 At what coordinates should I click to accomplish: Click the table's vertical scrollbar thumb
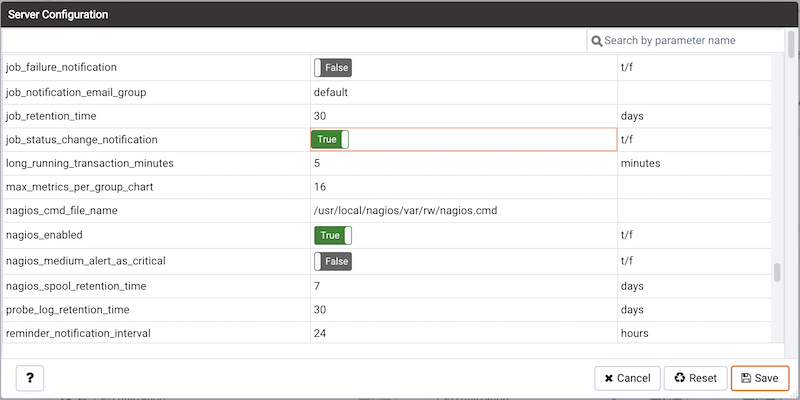pos(777,272)
